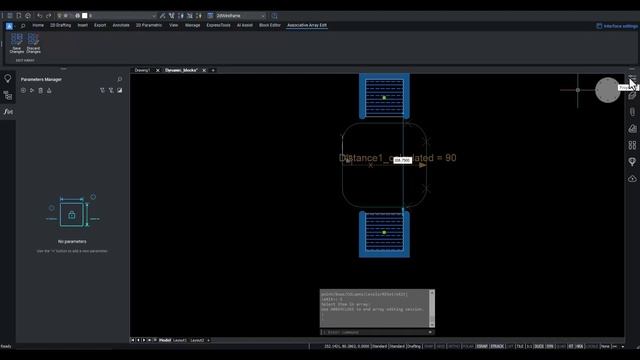Screen dimensions: 640x360
Task: Expand the command line history dropdown arrow
Action: [x=430, y=332]
